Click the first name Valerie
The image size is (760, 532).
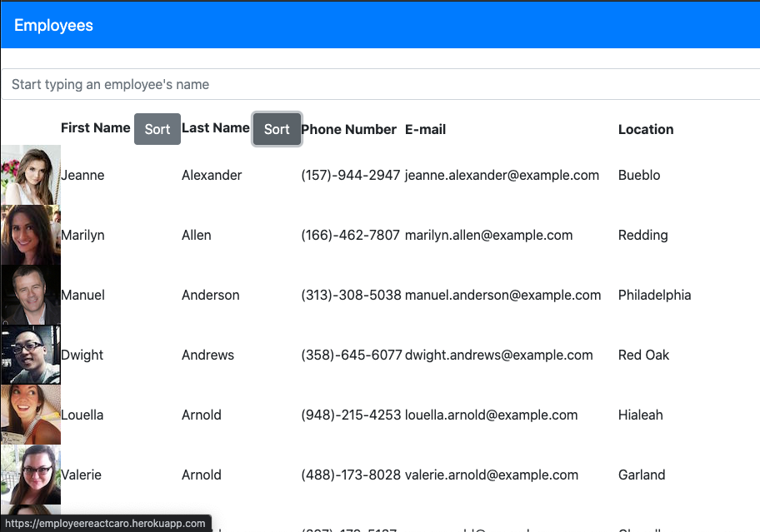coord(81,475)
